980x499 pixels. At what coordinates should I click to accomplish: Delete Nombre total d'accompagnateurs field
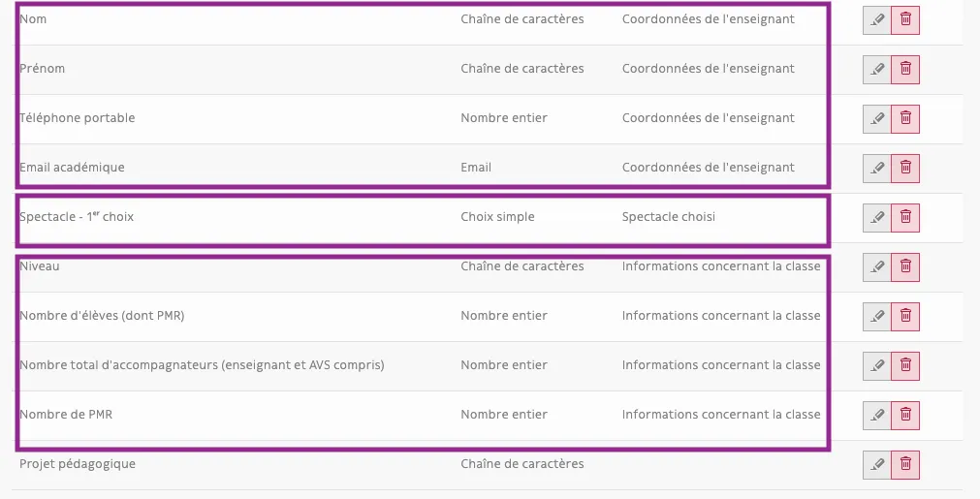click(905, 365)
